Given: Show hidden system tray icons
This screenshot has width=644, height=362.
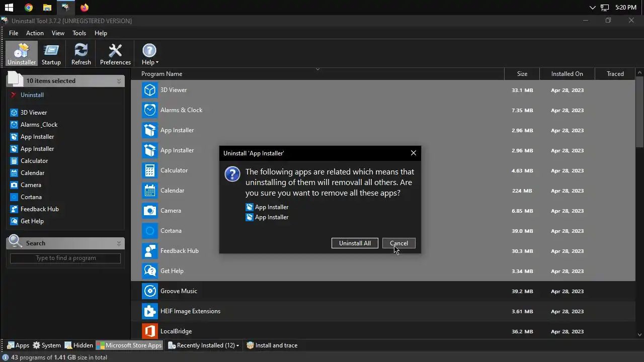Looking at the screenshot, I should coord(592,8).
